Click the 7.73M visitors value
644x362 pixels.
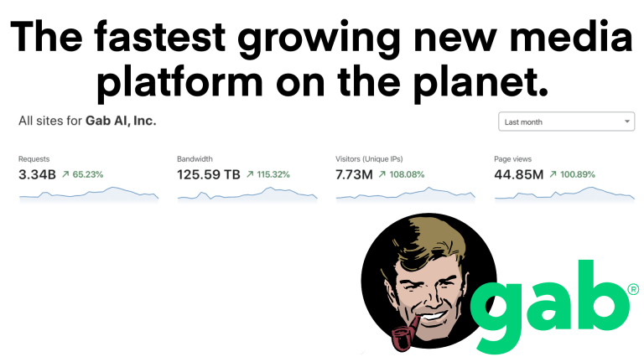pyautogui.click(x=354, y=174)
